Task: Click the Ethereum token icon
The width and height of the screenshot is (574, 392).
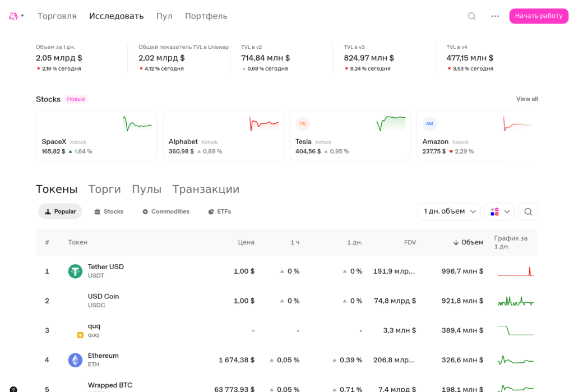Action: click(76, 360)
